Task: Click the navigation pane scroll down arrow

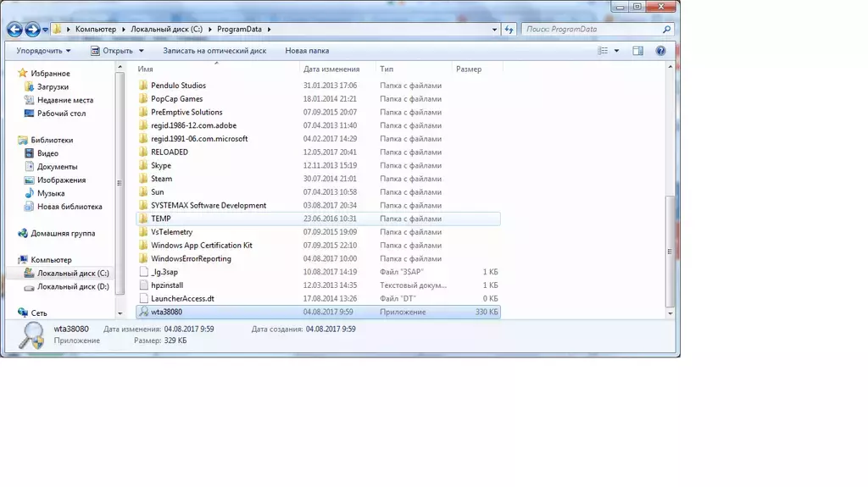Action: (x=120, y=313)
